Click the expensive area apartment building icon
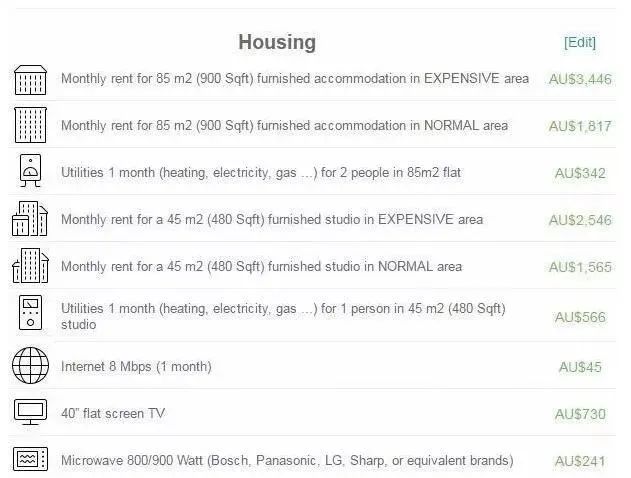The width and height of the screenshot is (631, 478). 30,79
